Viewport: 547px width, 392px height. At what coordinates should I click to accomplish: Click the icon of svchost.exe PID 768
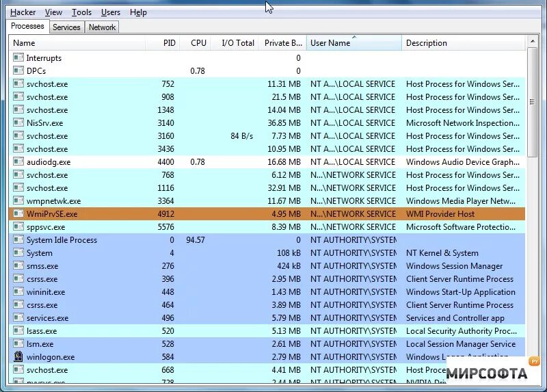(x=18, y=174)
